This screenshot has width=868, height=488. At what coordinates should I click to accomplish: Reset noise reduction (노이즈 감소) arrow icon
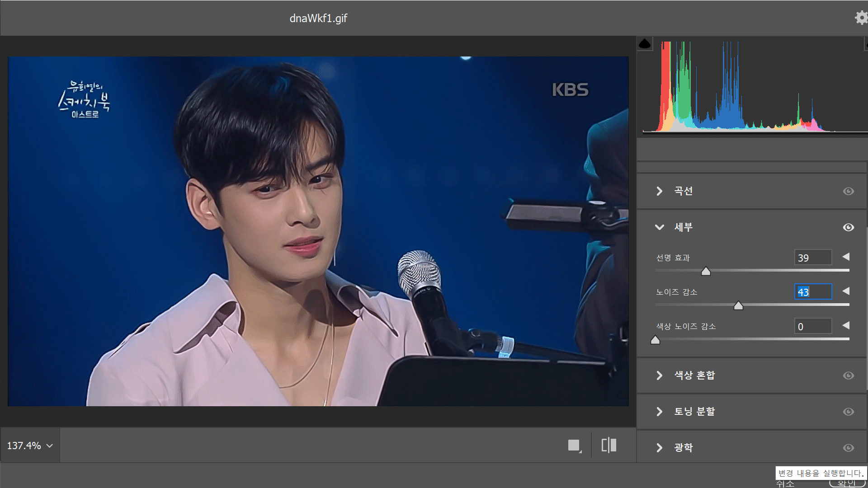tap(846, 291)
